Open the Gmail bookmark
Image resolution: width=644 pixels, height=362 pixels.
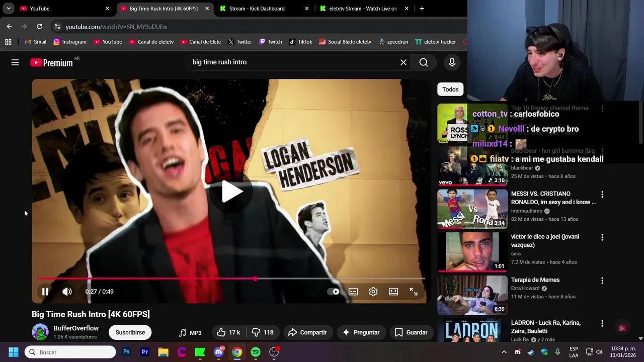coord(35,42)
